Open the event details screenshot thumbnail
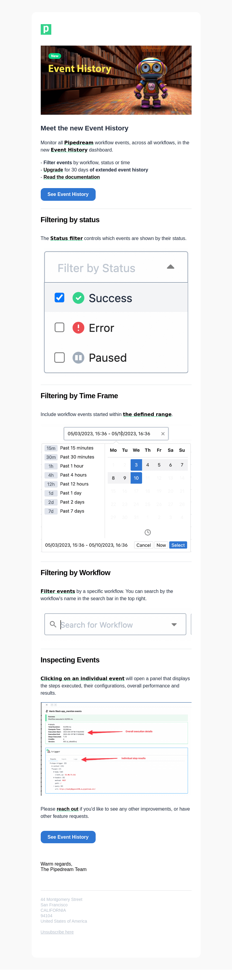Screen dimensions: 232x980 coord(116,749)
